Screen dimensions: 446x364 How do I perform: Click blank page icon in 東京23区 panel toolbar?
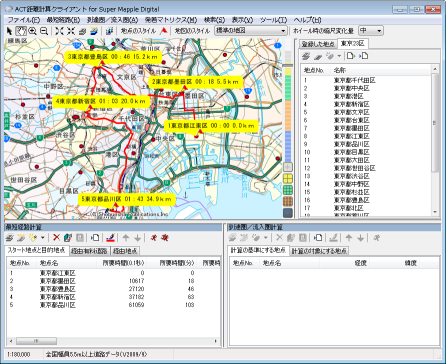point(350,56)
